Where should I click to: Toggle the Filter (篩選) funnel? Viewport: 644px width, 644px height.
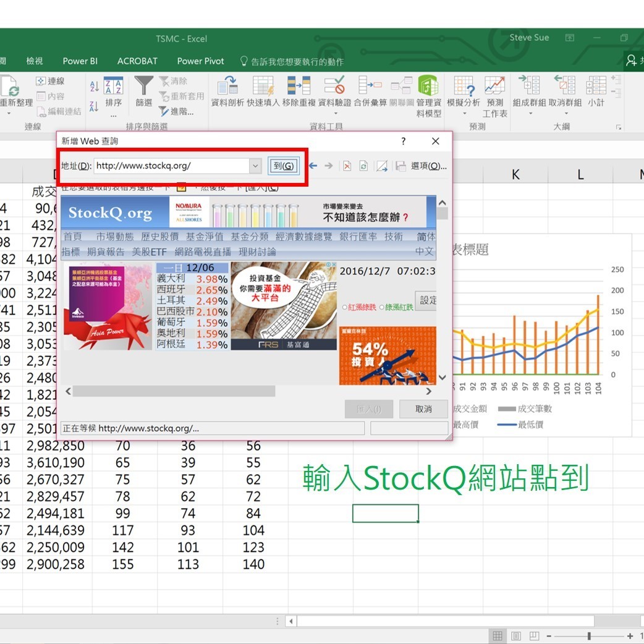click(x=144, y=92)
